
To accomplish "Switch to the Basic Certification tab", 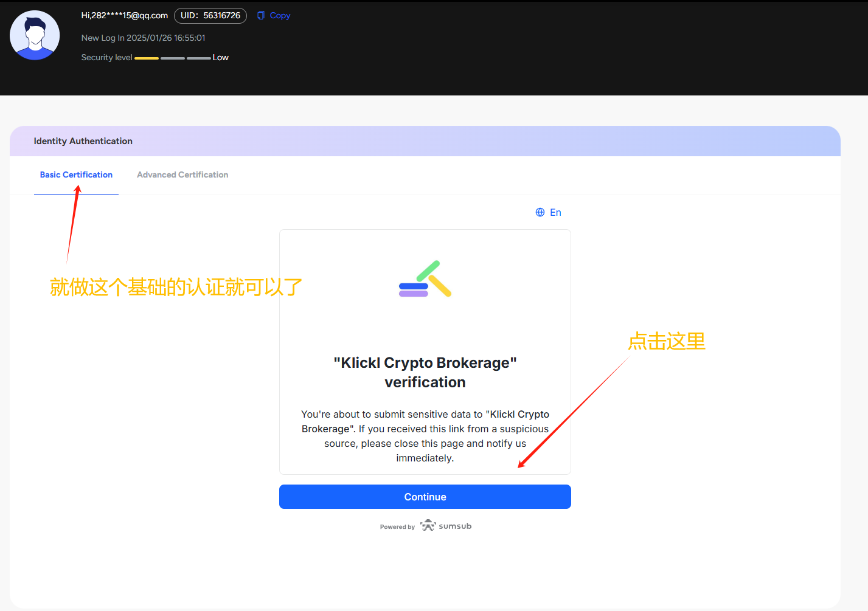I will pyautogui.click(x=76, y=174).
